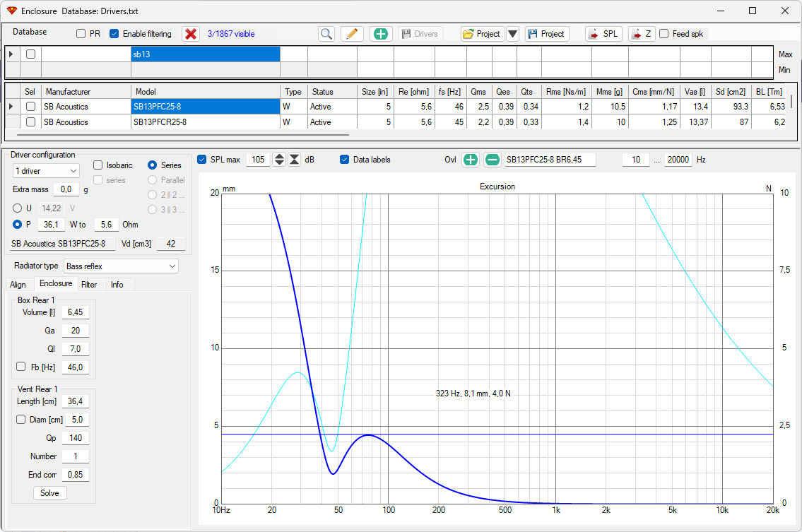Select P power radio button
This screenshot has height=532, width=802.
point(18,225)
